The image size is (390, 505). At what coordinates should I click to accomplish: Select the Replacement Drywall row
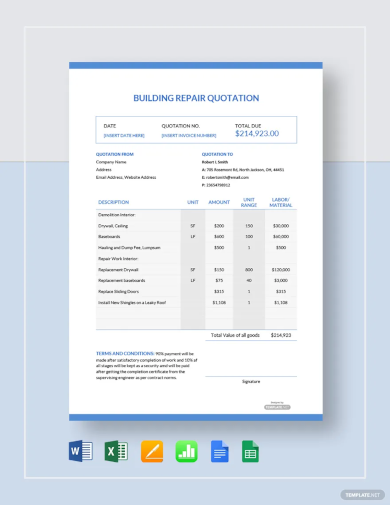pyautogui.click(x=196, y=270)
